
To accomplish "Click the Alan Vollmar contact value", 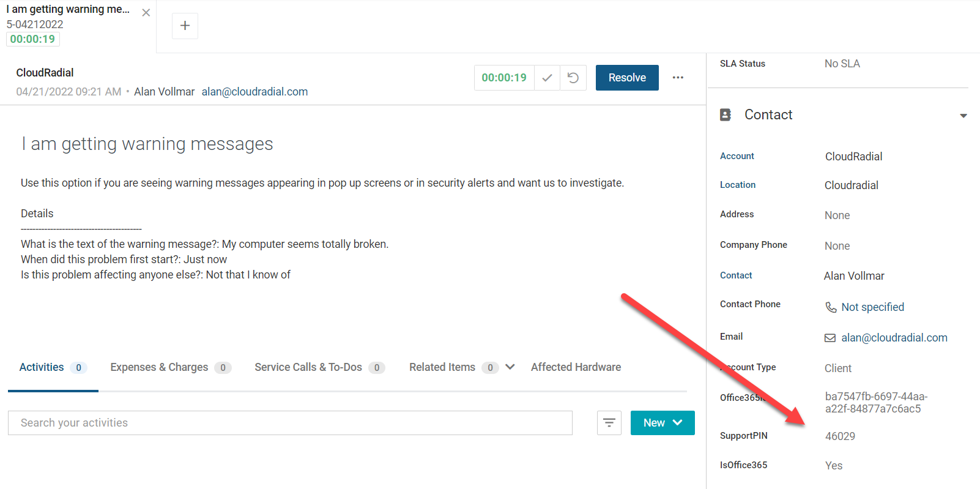I will (x=854, y=276).
